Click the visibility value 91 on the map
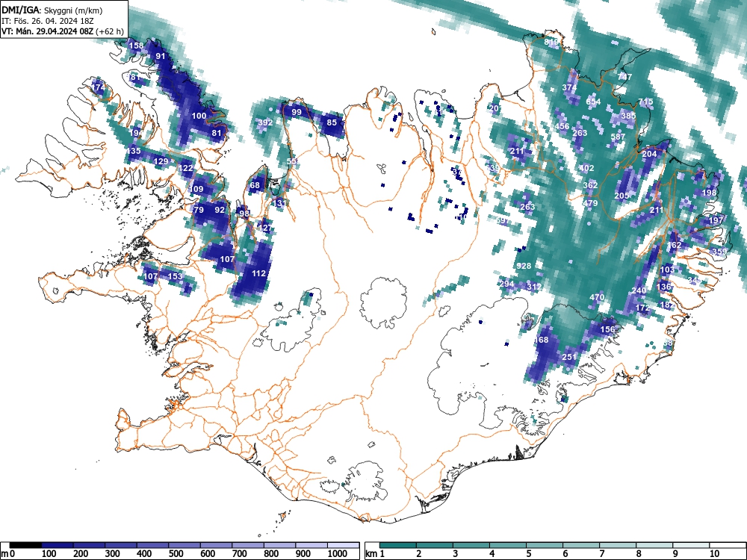Viewport: 747px width, 560px height. tap(161, 56)
